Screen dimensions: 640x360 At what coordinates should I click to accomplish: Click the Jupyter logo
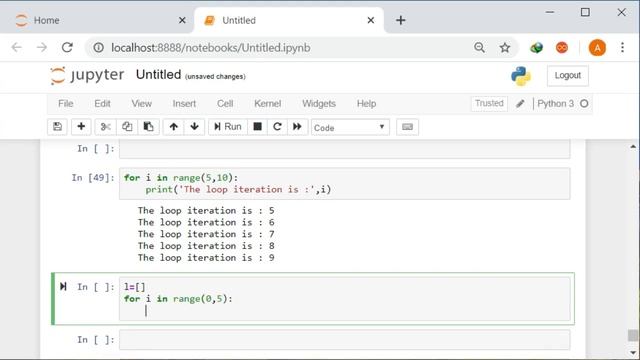click(x=87, y=76)
